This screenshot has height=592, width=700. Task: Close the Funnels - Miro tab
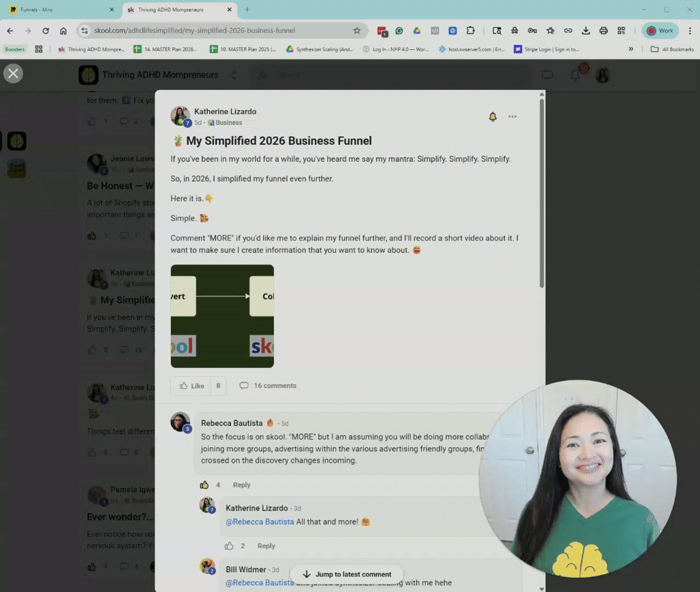[x=111, y=10]
